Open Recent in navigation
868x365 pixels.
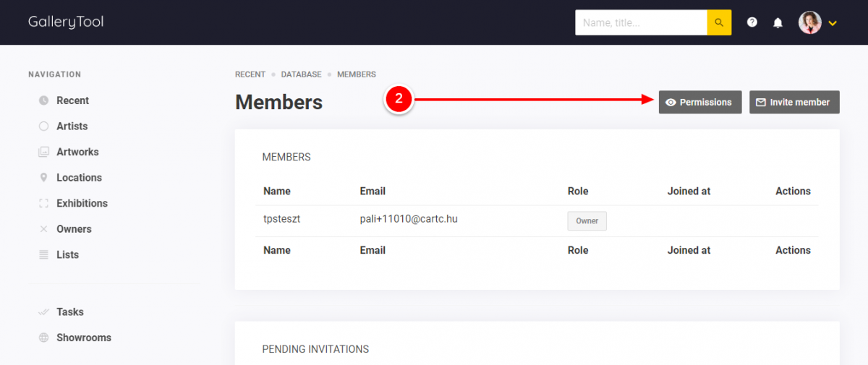[73, 100]
